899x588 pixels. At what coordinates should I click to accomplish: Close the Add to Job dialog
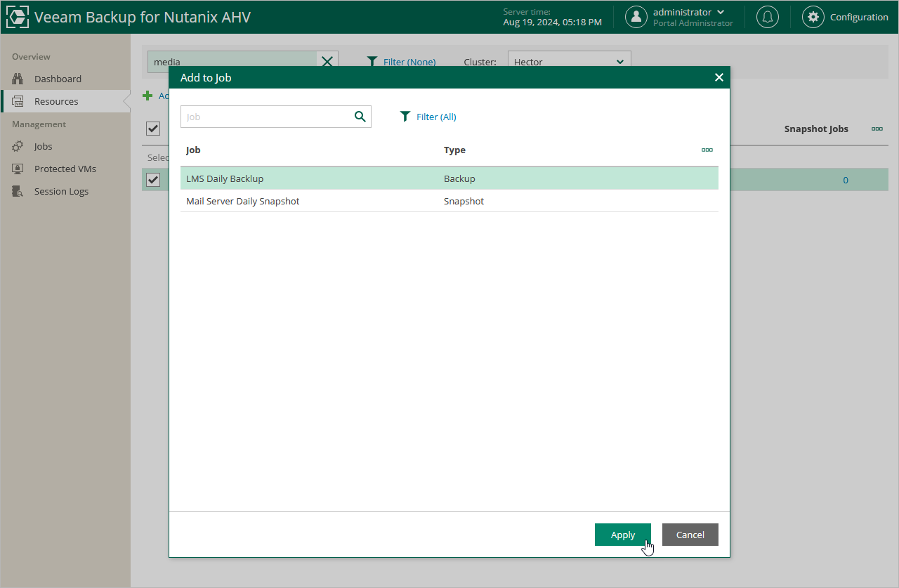(x=719, y=77)
